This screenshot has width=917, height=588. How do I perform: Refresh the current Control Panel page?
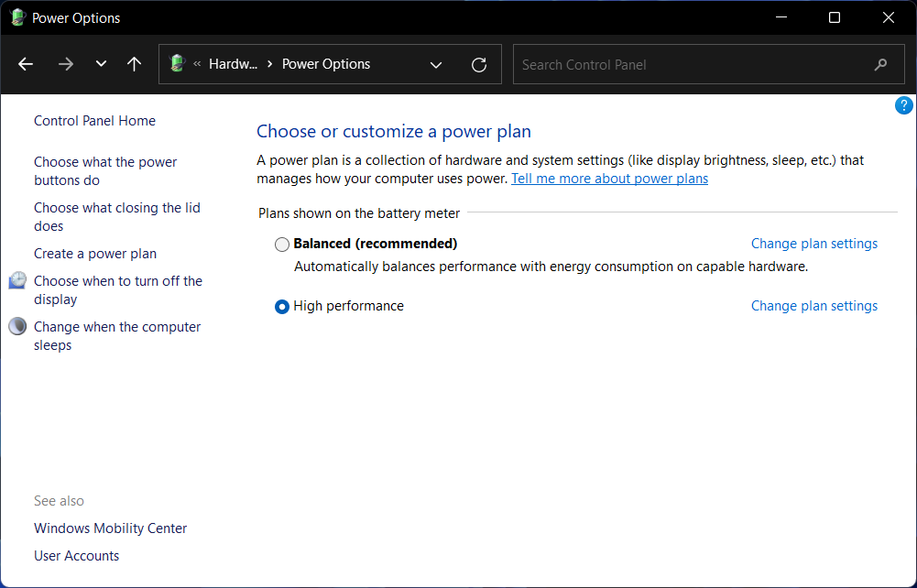point(478,64)
